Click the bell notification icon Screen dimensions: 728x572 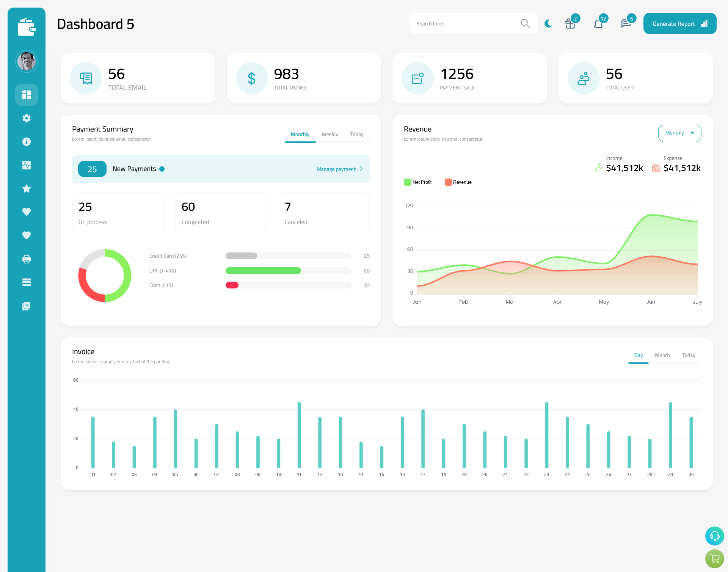598,24
